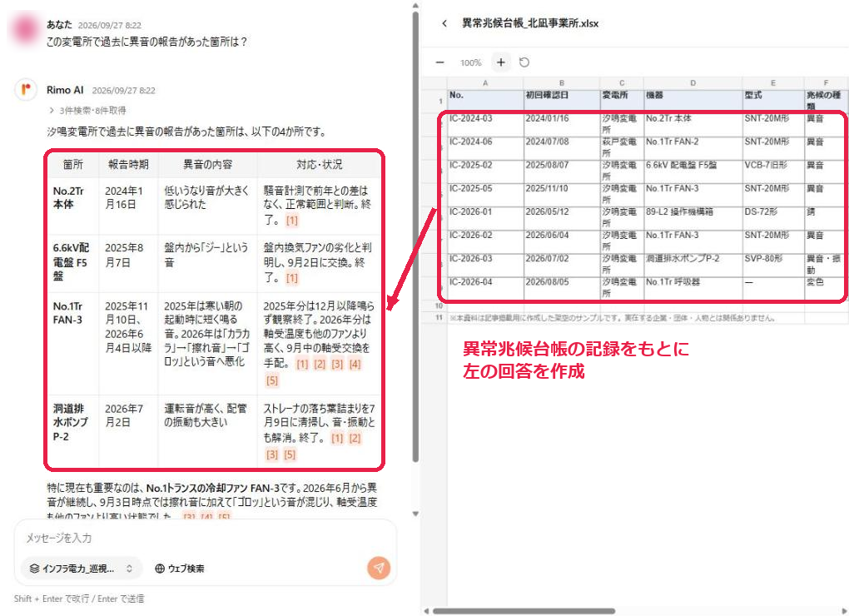849x616 pixels.
Task: Select spreadsheet column D header
Action: tap(693, 83)
